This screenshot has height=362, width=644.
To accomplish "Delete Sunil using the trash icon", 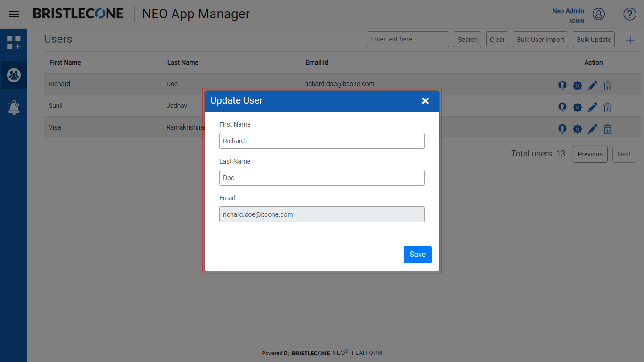I will click(x=608, y=107).
